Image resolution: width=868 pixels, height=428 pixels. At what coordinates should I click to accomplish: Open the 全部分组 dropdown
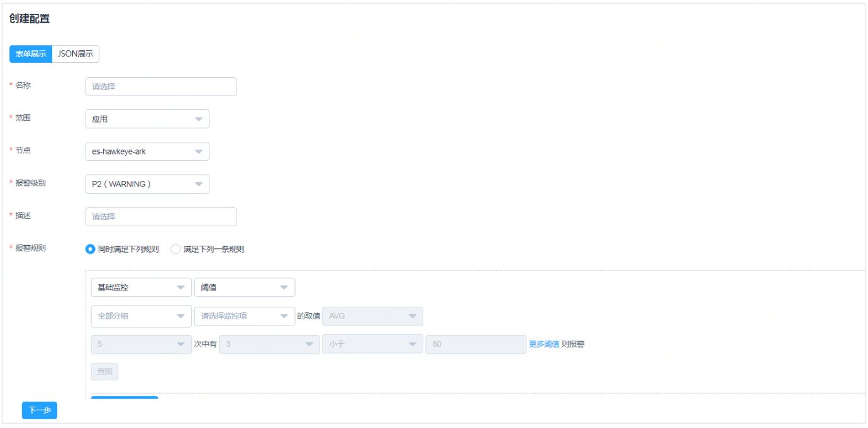[x=141, y=316]
